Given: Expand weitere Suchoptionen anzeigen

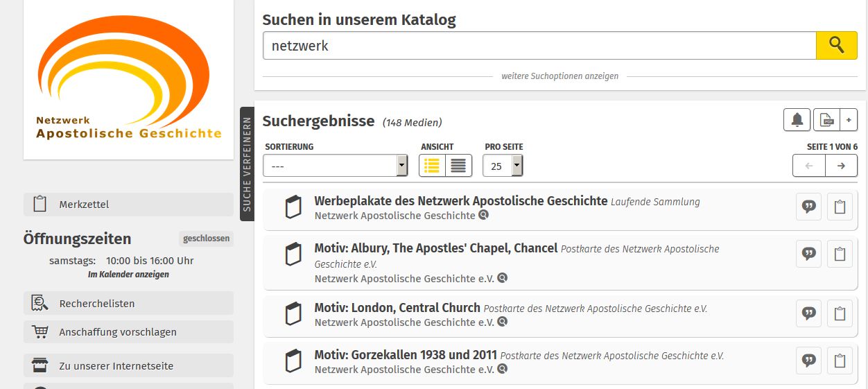Looking at the screenshot, I should click(559, 76).
